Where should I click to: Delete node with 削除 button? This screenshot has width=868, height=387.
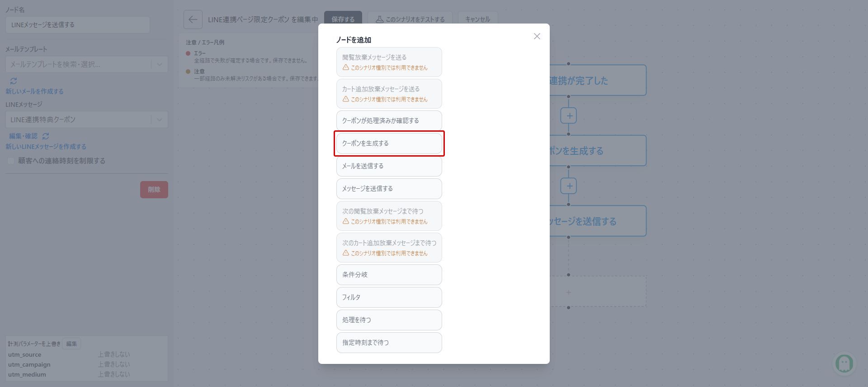tap(154, 190)
